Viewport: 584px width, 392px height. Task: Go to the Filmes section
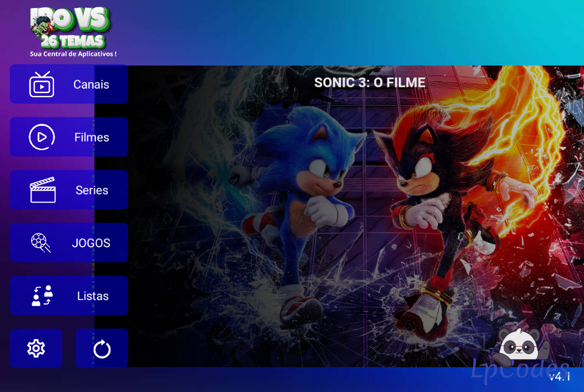(69, 137)
